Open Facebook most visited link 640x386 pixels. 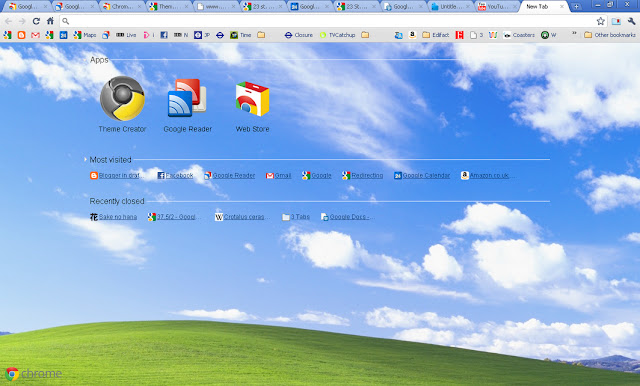point(176,175)
